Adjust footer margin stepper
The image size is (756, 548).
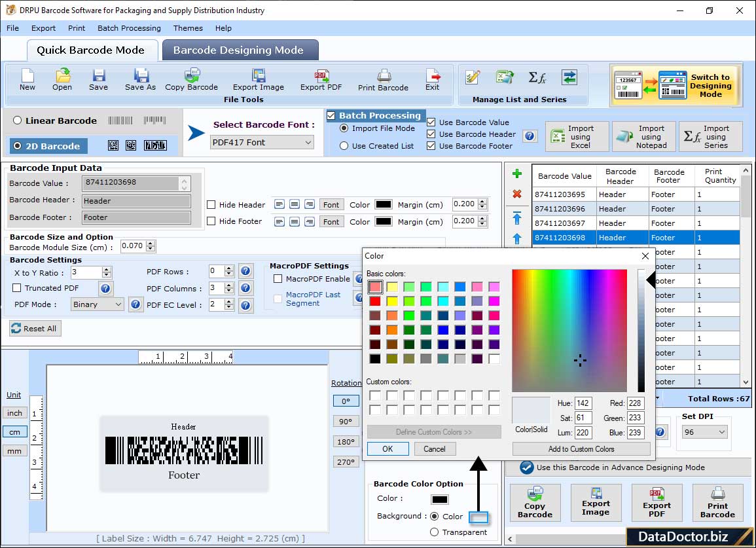(x=482, y=221)
